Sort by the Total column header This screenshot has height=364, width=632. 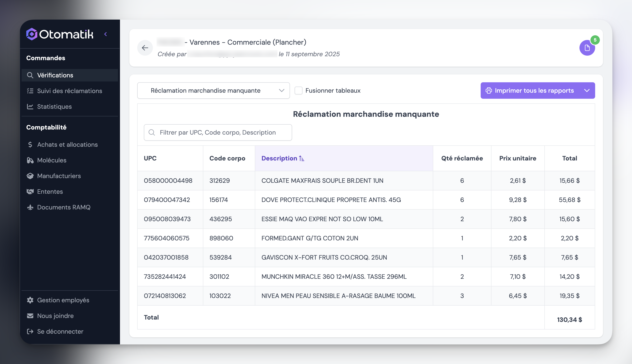[569, 158]
